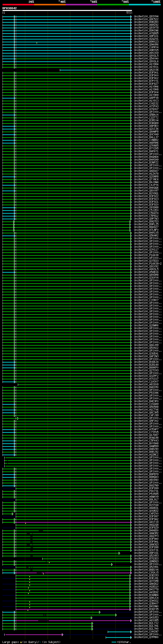Click the magenta alignment bar for UniRef100_Q4STI8

(x=74, y=522)
